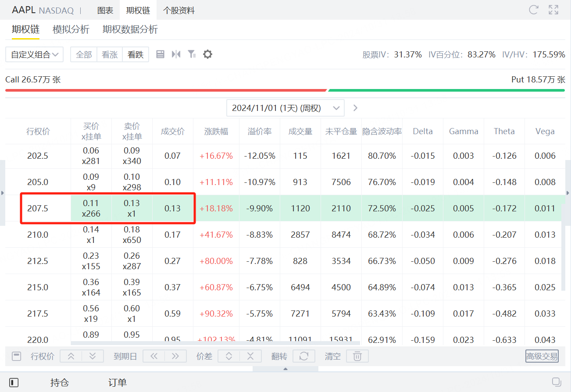Open the 持仓 positions tab
This screenshot has height=392, width=571.
[60, 382]
